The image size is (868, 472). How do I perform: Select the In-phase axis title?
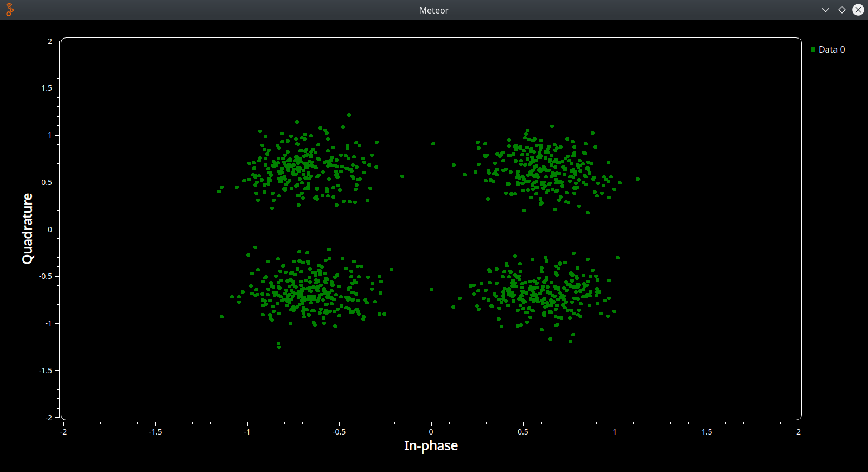431,445
